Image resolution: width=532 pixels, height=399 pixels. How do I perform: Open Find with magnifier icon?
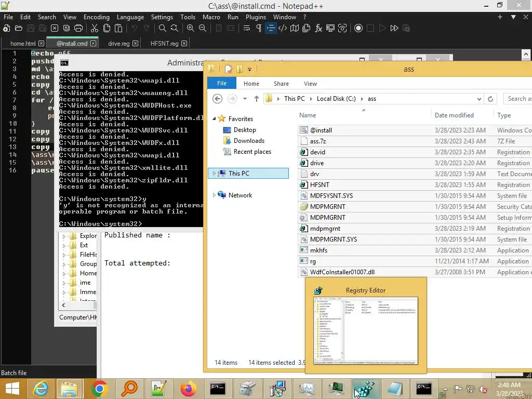[x=163, y=28]
